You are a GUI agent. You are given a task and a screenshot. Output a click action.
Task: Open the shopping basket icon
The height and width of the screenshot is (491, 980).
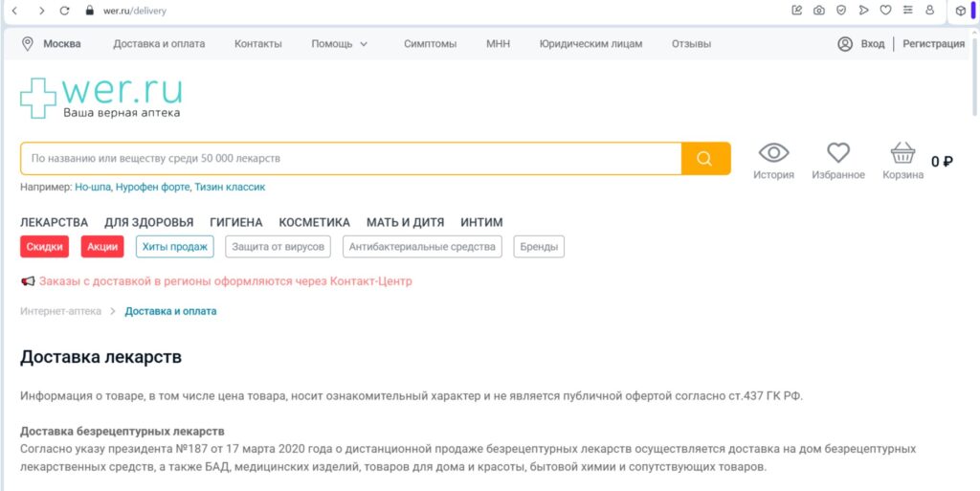pos(902,153)
